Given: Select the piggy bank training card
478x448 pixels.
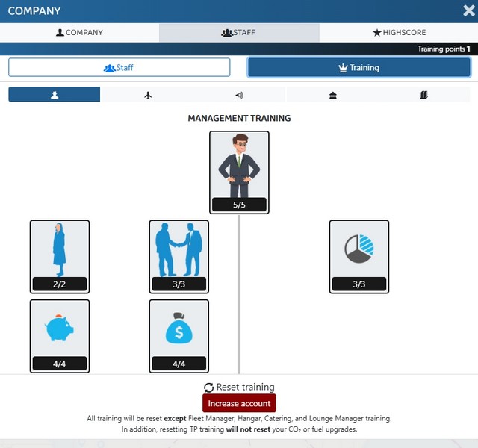Looking at the screenshot, I should click(60, 336).
